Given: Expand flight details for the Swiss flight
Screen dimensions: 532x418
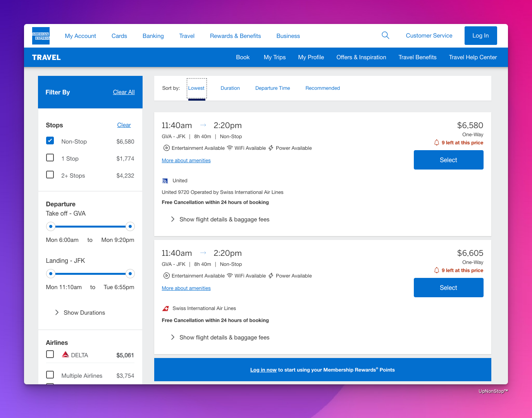Looking at the screenshot, I should click(220, 337).
